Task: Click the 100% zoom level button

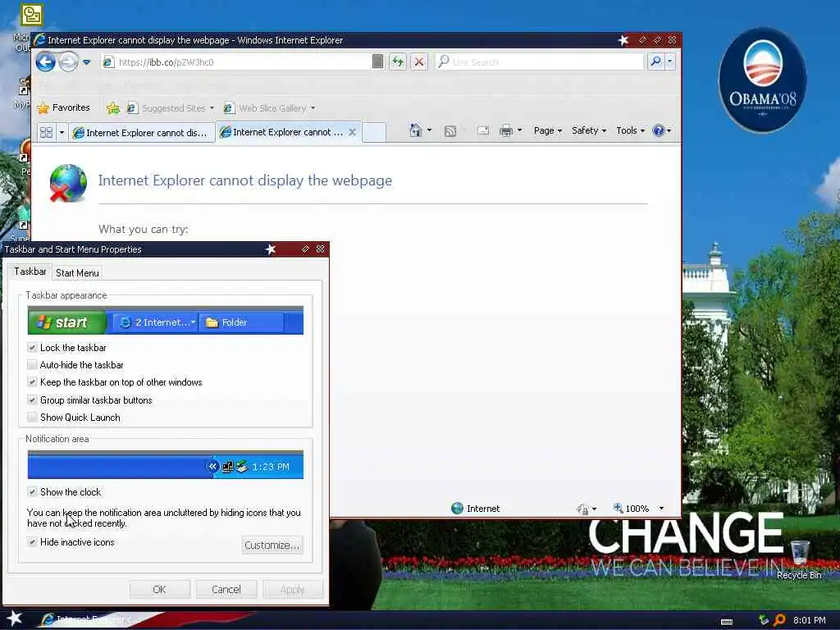Action: pos(631,509)
